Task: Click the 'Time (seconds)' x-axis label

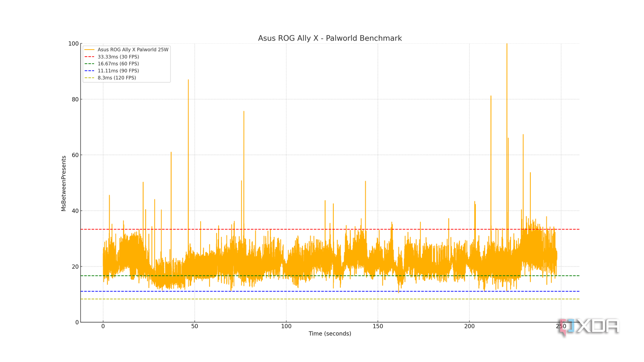Action: 330,334
